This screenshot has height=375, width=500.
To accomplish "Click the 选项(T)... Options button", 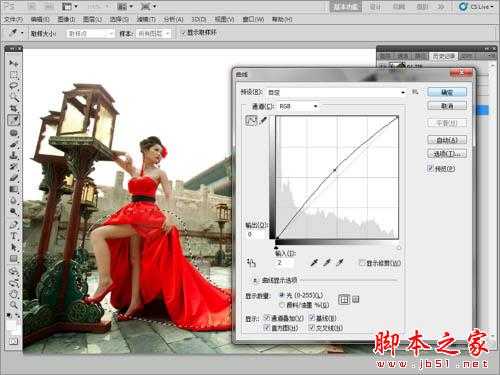I will 447,154.
